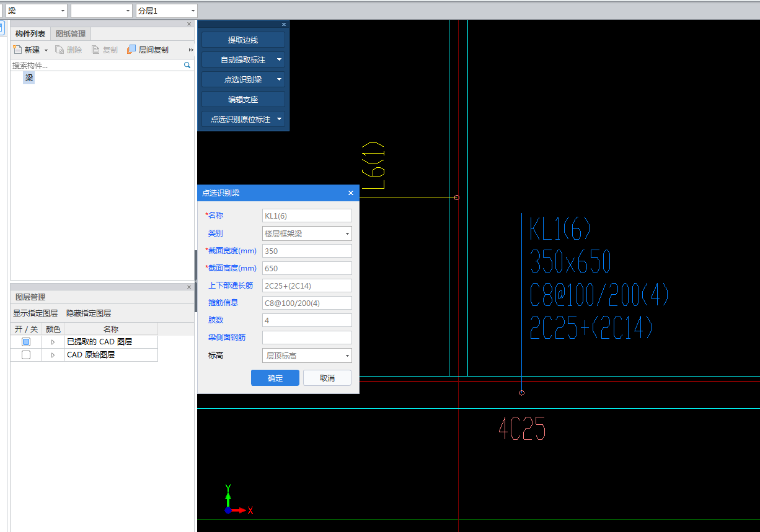
Task: Switch to the 图纸管理 tab
Action: 71,34
